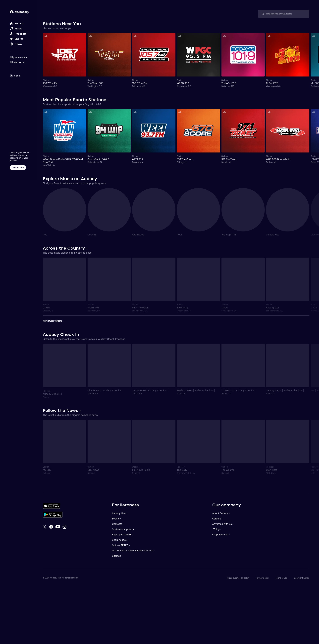This screenshot has height=644, width=319.
Task: Open the X social icon
Action: click(45, 527)
